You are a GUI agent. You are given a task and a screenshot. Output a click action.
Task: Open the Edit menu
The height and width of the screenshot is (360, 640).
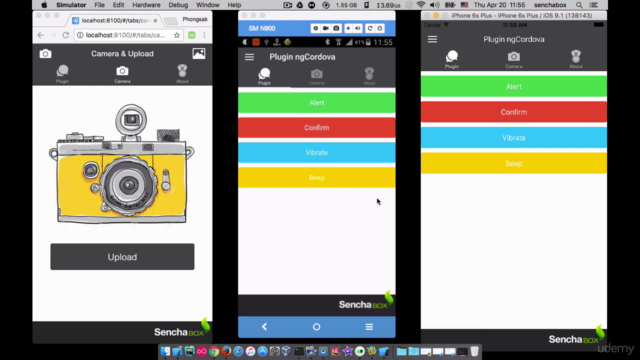(x=118, y=5)
